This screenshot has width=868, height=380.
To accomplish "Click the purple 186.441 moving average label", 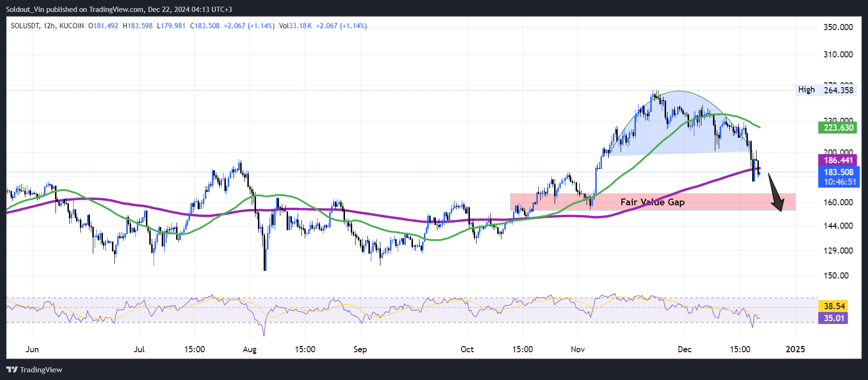I will 838,160.
